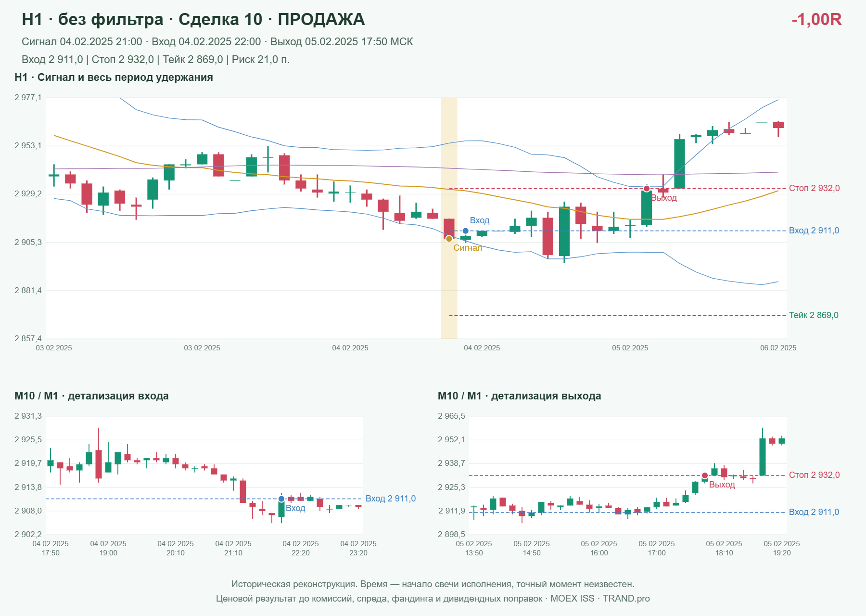This screenshot has height=616, width=866.
Task: Click 'M10 / M1 · детализация выхода' heading
Action: 520,396
